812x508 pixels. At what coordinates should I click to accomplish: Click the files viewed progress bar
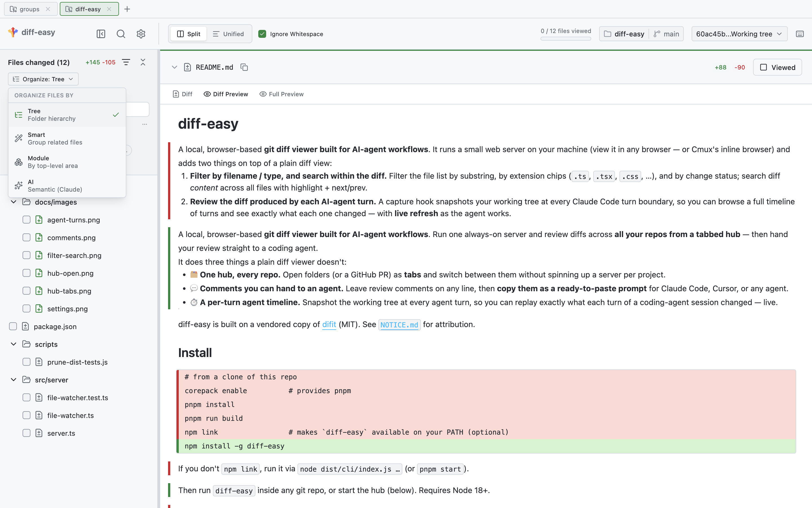coord(566,39)
